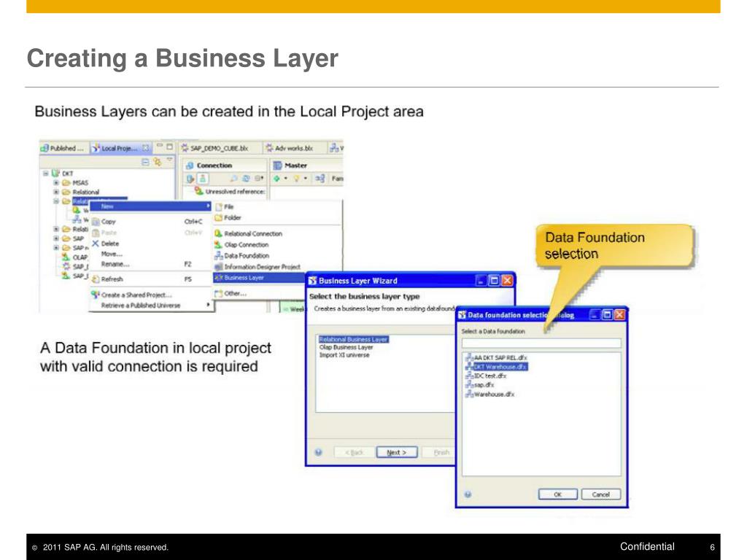The image size is (747, 560).
Task: Click help icon in Business Layer Wizard
Action: pos(319,452)
